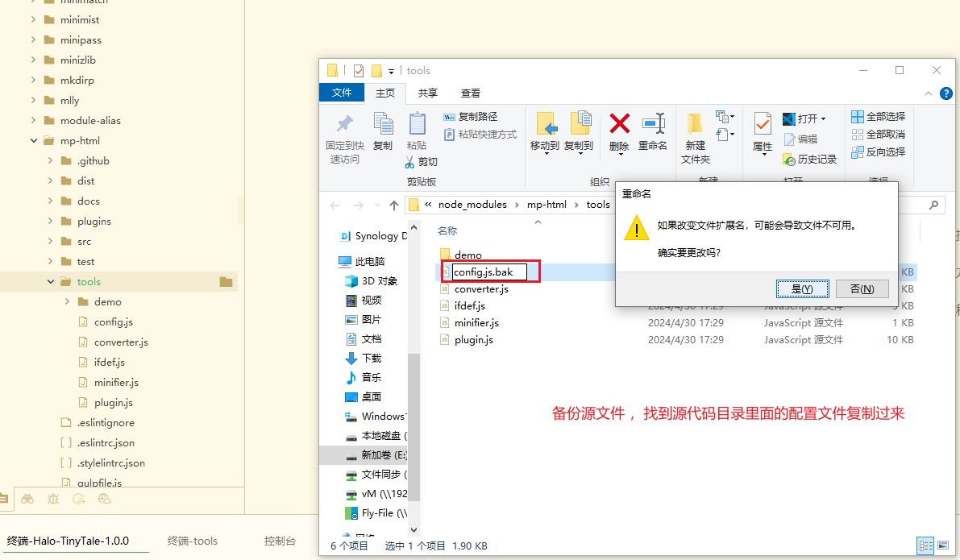Open Copy to (复制到) menu
The height and width of the screenshot is (560, 960).
click(579, 132)
